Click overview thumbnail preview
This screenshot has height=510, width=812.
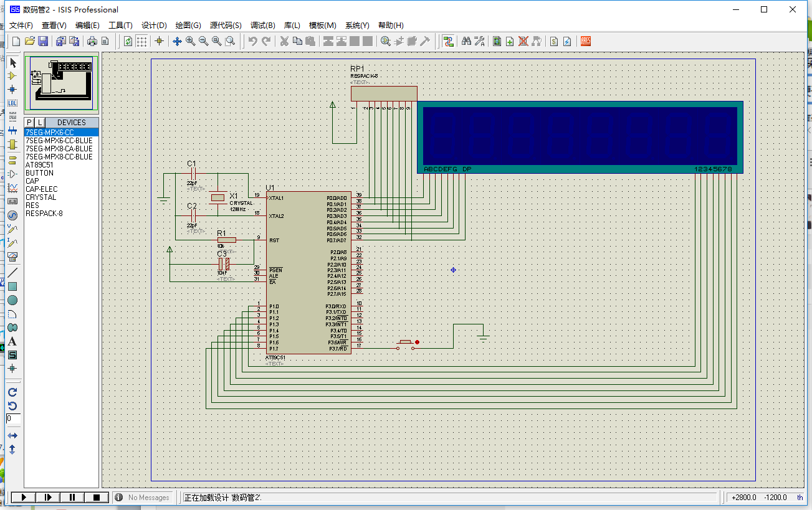(x=61, y=83)
